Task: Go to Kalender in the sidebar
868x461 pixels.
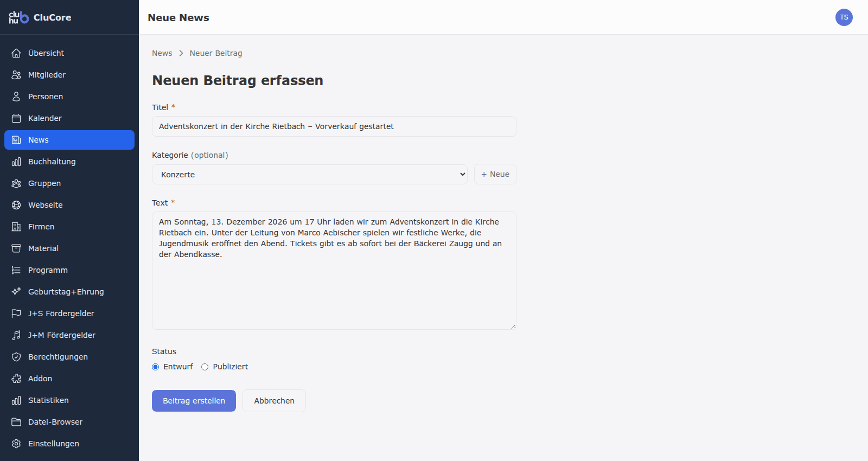Action: (x=69, y=118)
